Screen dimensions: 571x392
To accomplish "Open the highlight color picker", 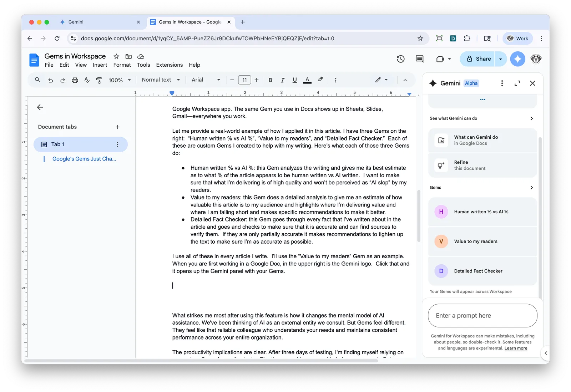I will click(320, 80).
